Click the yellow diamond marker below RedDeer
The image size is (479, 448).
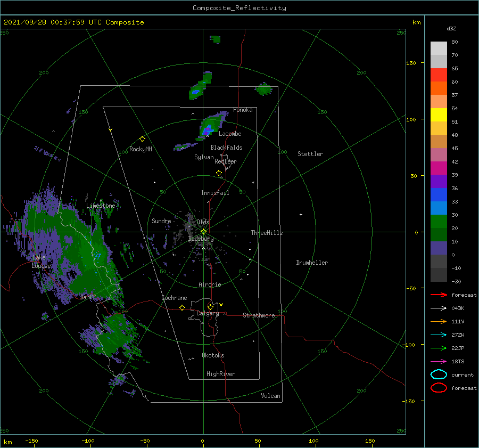(x=219, y=173)
